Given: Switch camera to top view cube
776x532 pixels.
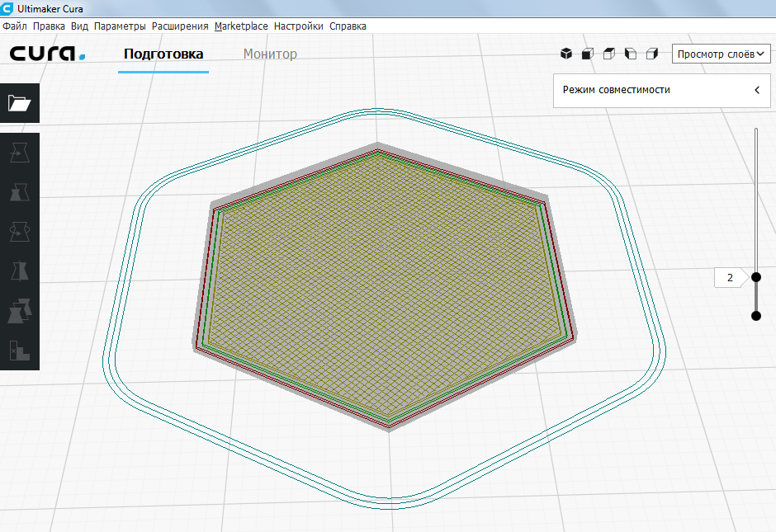Looking at the screenshot, I should pos(608,54).
